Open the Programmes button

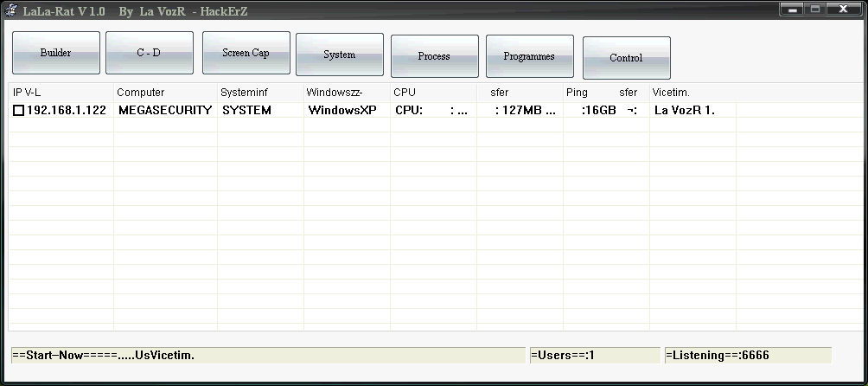[x=529, y=57]
